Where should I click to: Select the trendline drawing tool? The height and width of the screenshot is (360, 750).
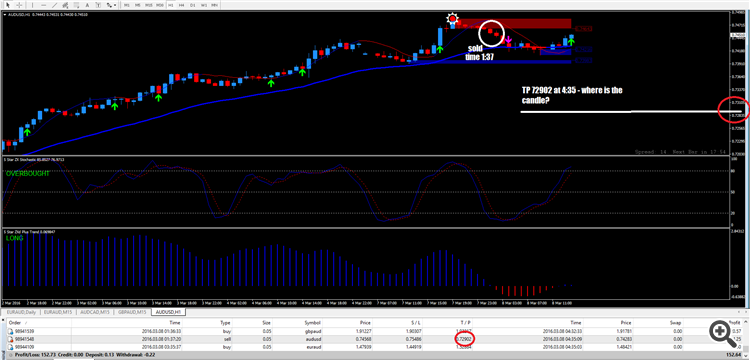point(55,5)
